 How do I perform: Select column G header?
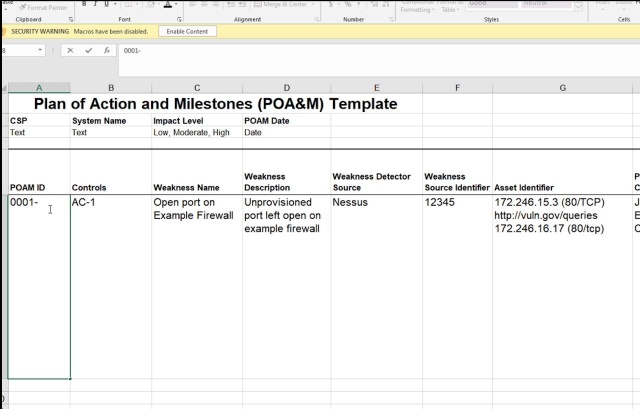562,88
